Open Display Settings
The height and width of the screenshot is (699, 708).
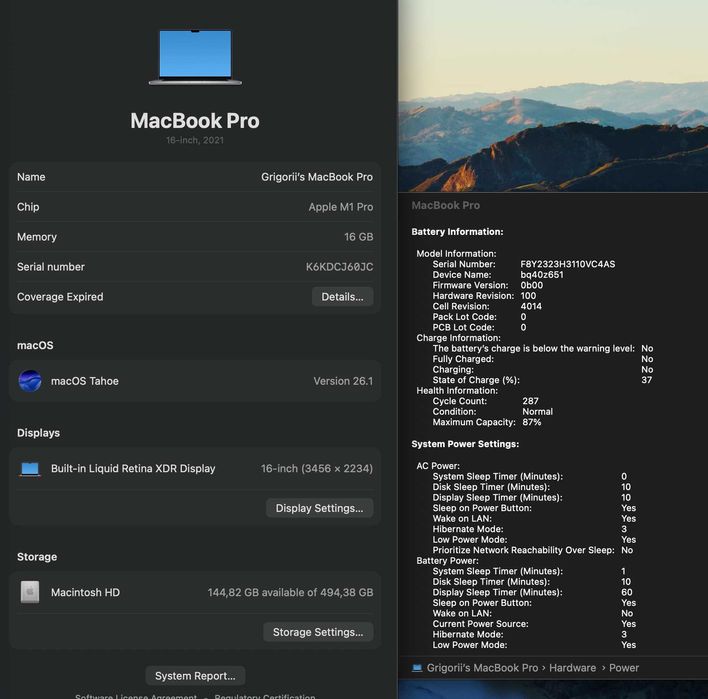point(319,508)
